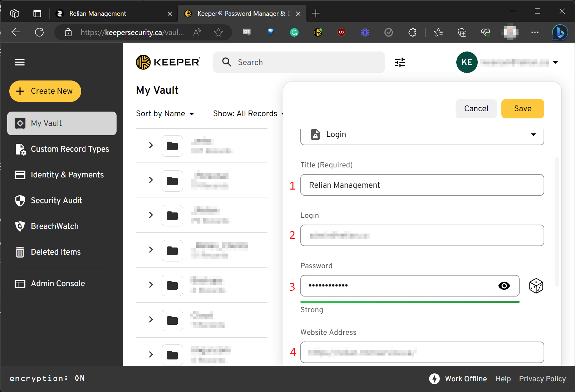Open the Help link
Viewport: 575px width, 392px height.
click(503, 379)
